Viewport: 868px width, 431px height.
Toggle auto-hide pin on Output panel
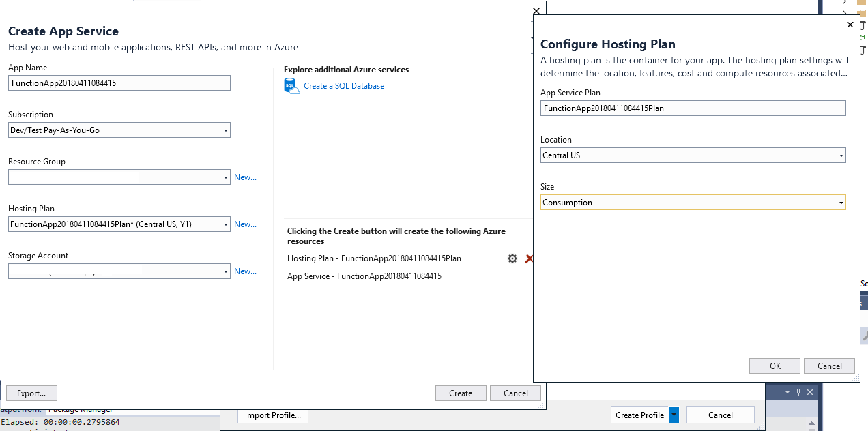pyautogui.click(x=798, y=392)
